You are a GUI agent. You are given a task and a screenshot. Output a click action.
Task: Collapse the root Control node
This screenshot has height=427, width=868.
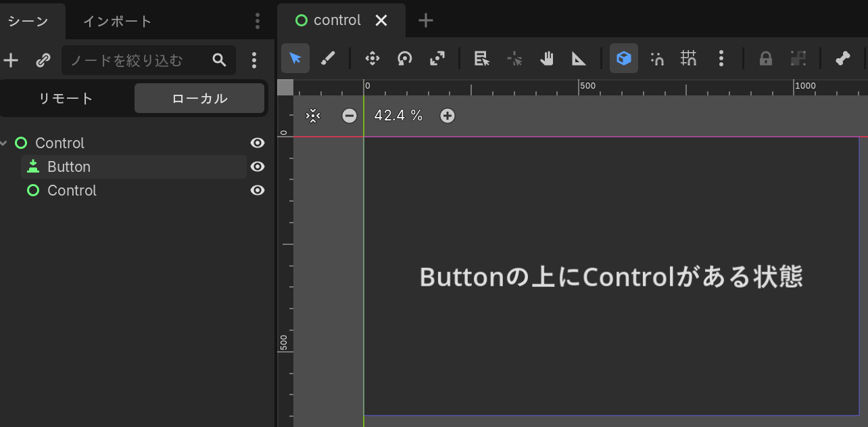(4, 143)
